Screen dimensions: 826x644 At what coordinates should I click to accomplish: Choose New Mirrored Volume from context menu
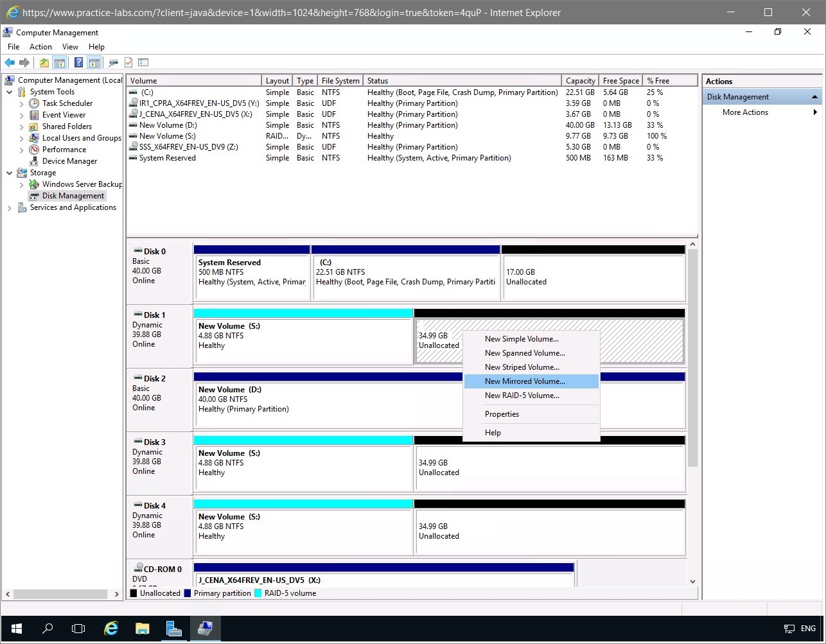[x=525, y=381]
